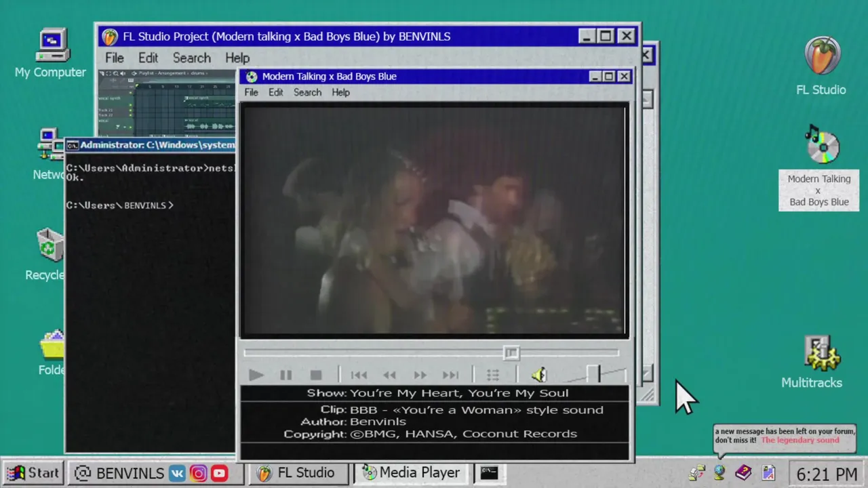This screenshot has height=488, width=868.
Task: Open the YouTube icon on the taskbar
Action: [219, 473]
